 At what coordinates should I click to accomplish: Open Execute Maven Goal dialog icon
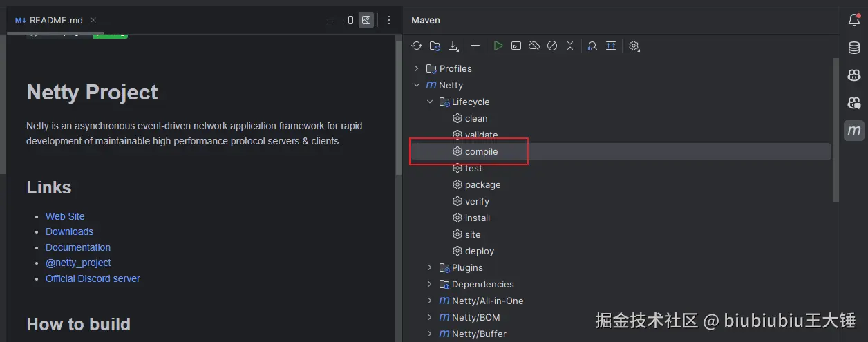tap(516, 46)
